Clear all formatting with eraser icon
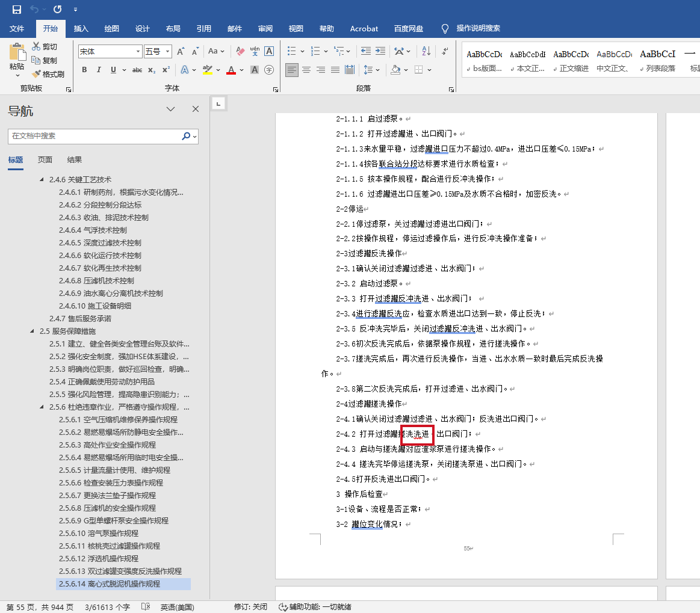 click(x=240, y=51)
